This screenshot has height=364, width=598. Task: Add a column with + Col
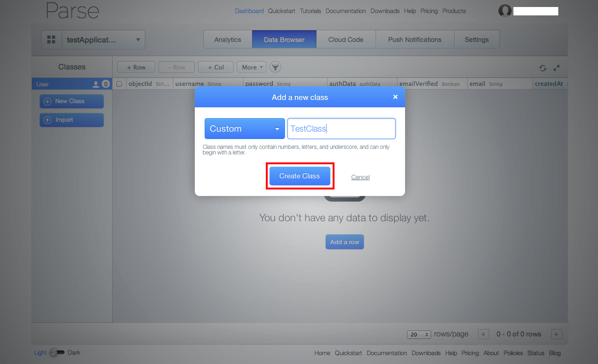click(216, 67)
